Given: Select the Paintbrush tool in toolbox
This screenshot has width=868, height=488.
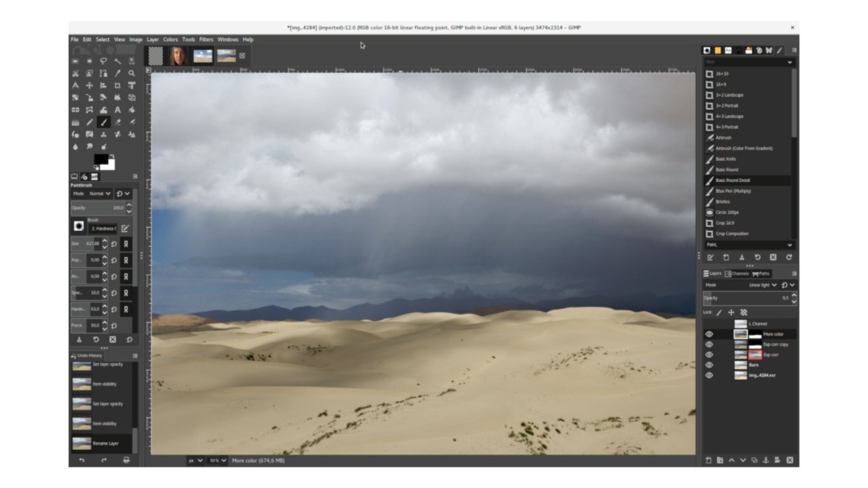Looking at the screenshot, I should pyautogui.click(x=103, y=122).
